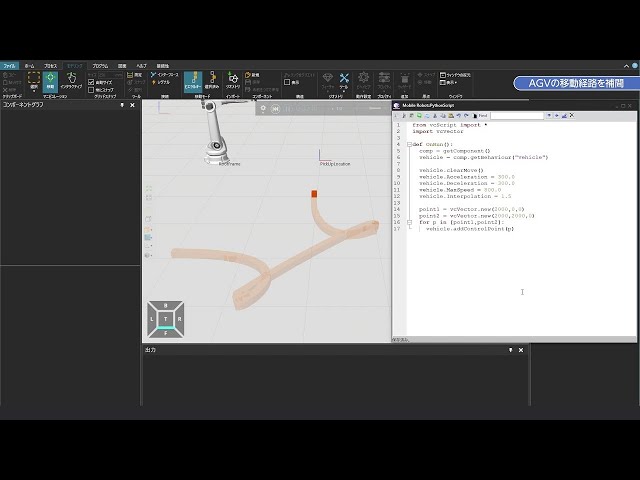Pin the 出力 (Output) panel
This screenshot has height=480, width=640.
click(x=510, y=350)
